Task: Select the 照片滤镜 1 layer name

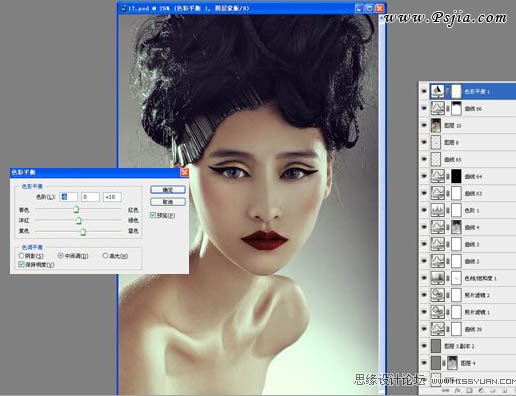Action: coord(477,312)
